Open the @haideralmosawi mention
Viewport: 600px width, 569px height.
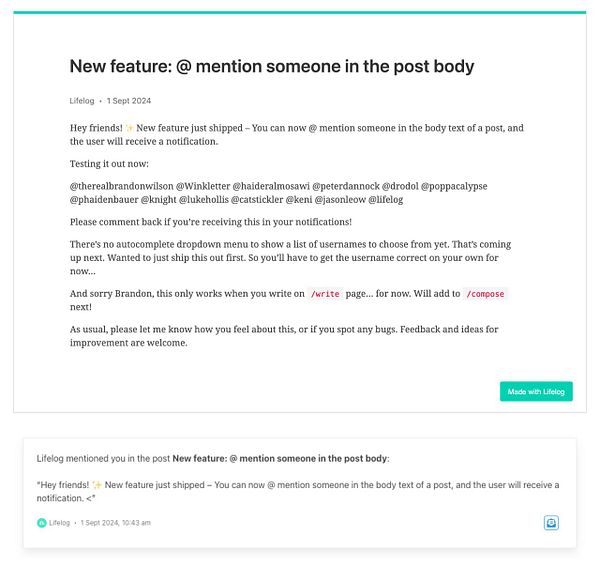coord(271,186)
